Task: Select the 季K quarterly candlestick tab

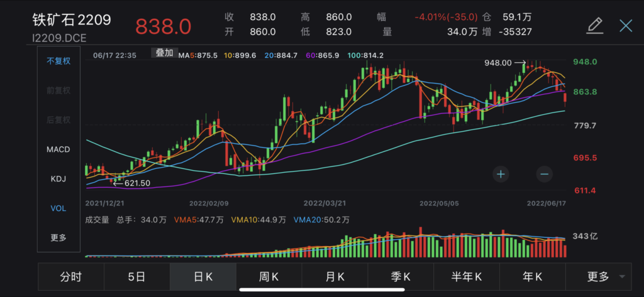Action: pyautogui.click(x=401, y=277)
